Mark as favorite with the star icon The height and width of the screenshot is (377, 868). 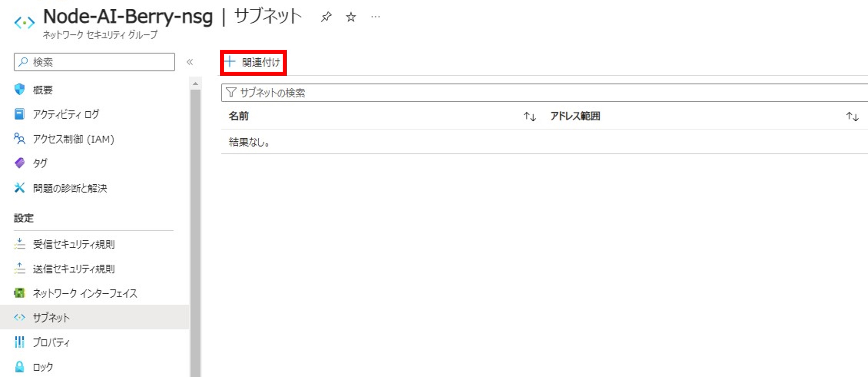click(351, 17)
